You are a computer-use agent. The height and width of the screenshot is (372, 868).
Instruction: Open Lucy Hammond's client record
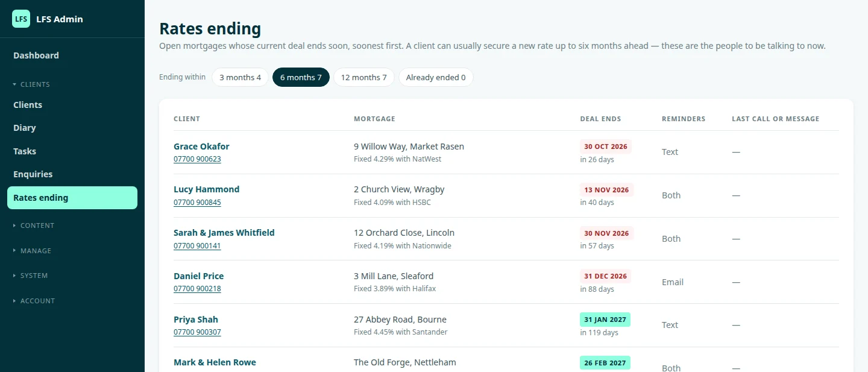tap(206, 189)
